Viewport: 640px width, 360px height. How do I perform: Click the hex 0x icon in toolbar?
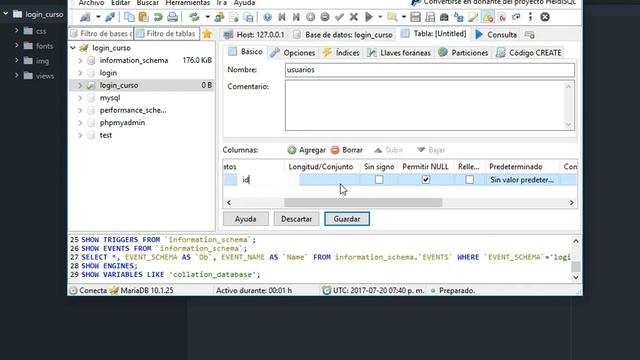(502, 17)
